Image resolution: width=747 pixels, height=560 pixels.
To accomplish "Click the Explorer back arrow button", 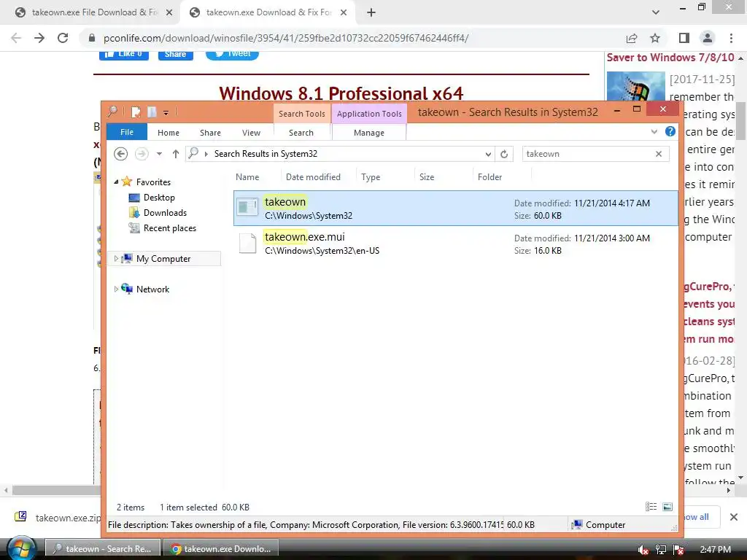I will click(121, 154).
